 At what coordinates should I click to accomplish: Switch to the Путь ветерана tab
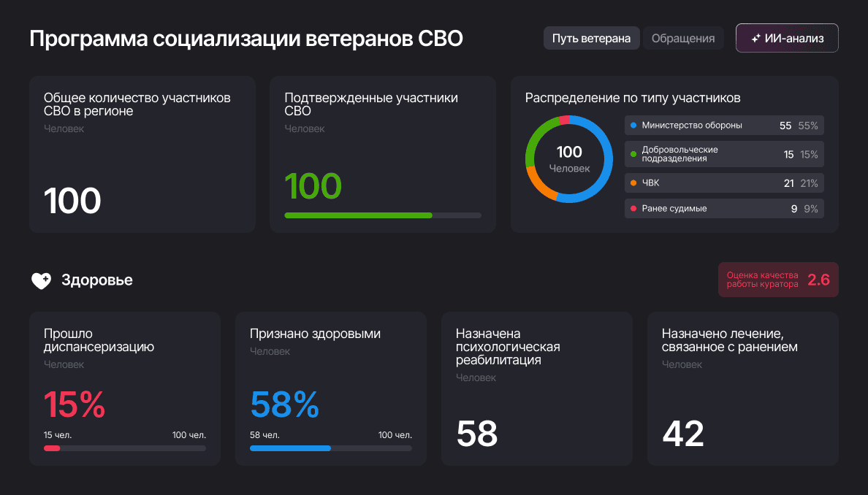(591, 39)
